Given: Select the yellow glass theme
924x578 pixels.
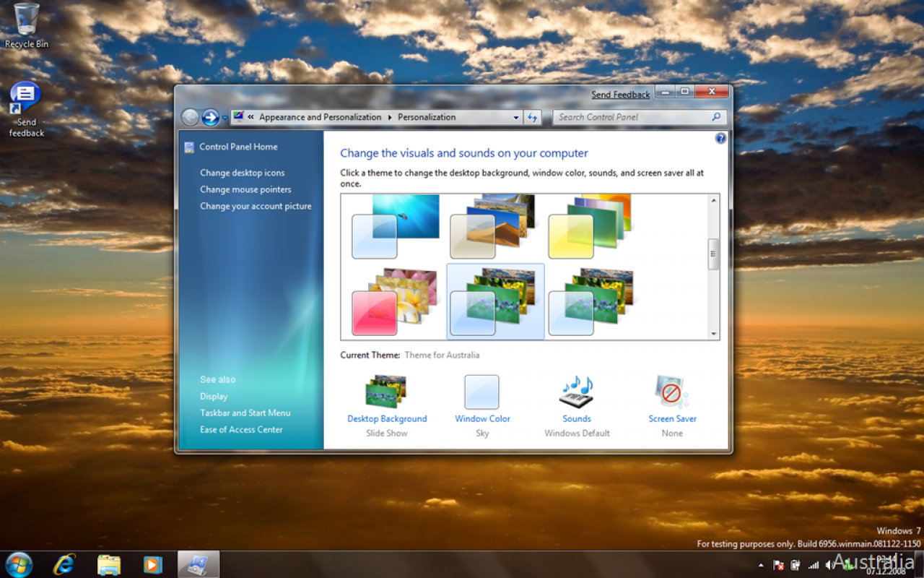Looking at the screenshot, I should coord(590,227).
